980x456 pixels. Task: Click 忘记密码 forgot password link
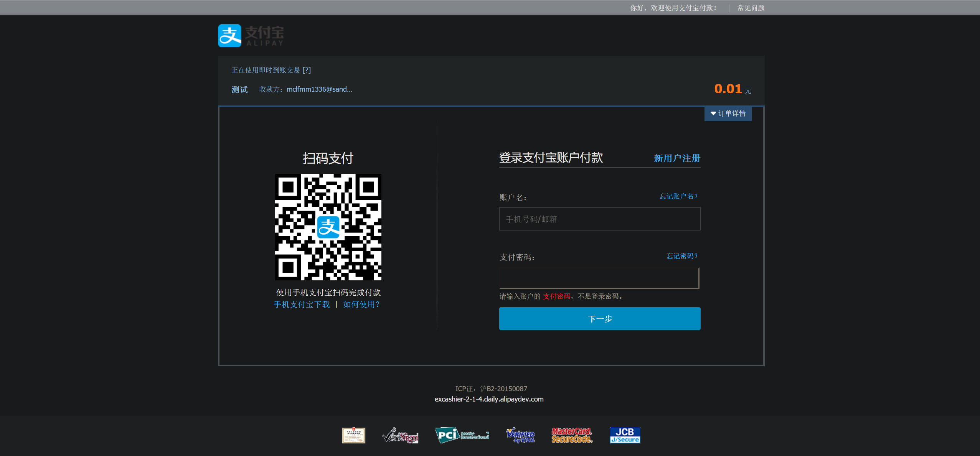(681, 256)
